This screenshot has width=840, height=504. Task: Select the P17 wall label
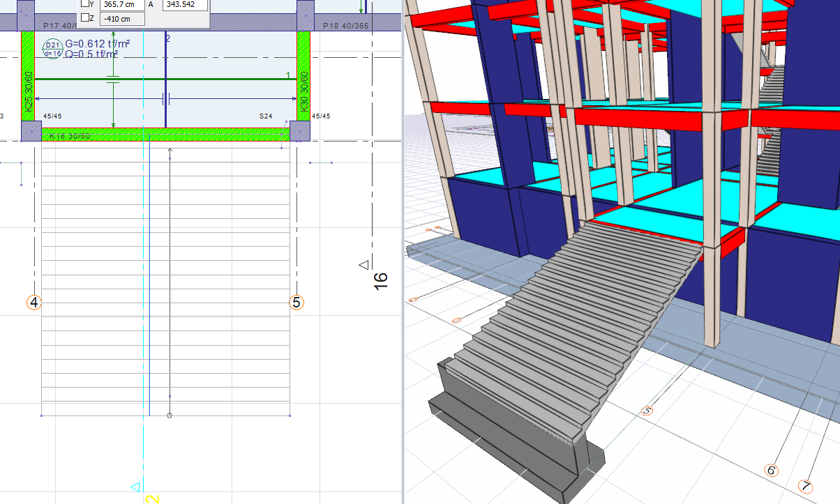pyautogui.click(x=59, y=26)
